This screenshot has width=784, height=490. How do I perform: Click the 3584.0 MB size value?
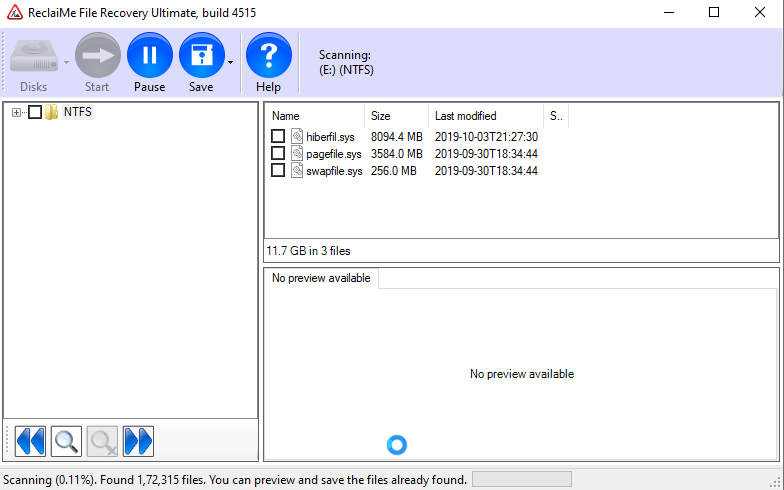coord(396,154)
